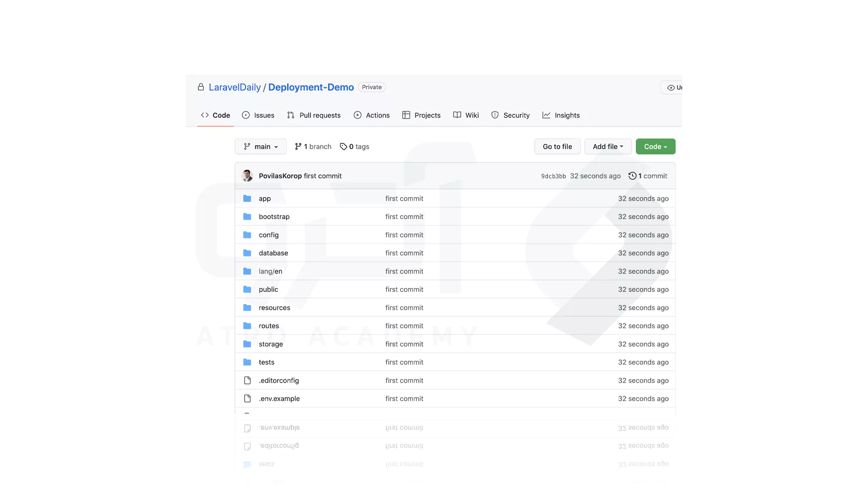Switch to the Code tab
The width and height of the screenshot is (868, 488).
coord(215,115)
